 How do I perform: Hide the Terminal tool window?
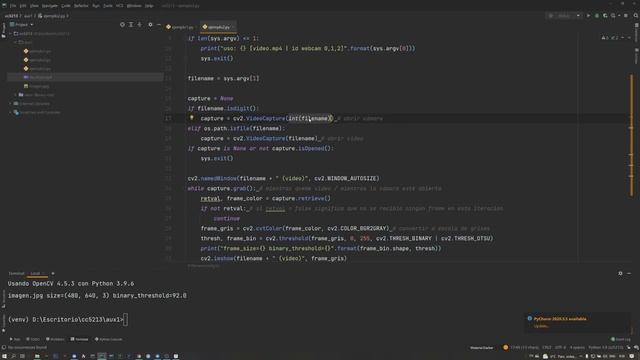(629, 273)
